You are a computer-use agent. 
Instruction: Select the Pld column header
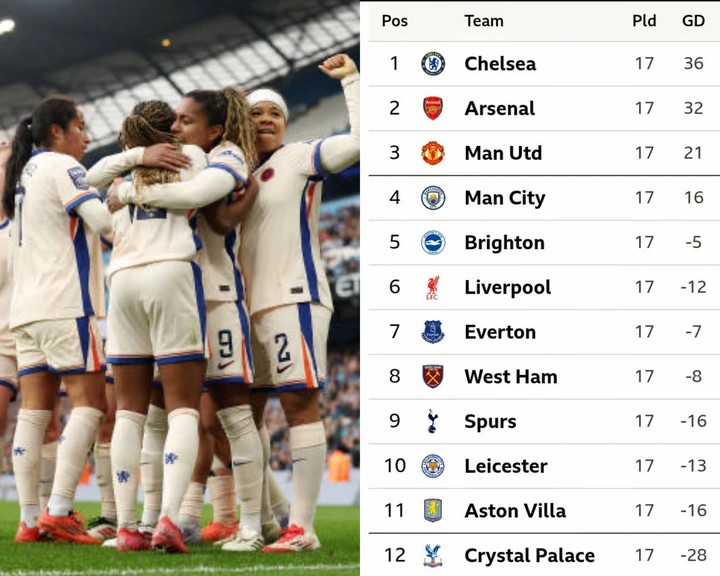tap(644, 21)
